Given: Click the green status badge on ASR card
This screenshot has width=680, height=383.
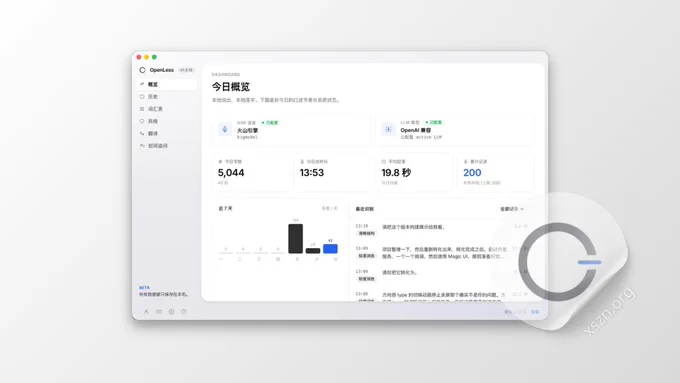Looking at the screenshot, I should [x=270, y=123].
